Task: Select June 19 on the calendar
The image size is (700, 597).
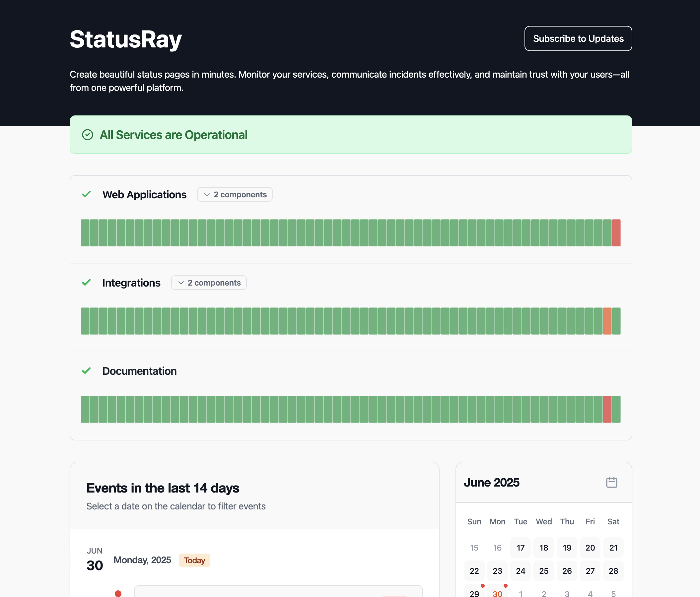Action: [x=567, y=547]
